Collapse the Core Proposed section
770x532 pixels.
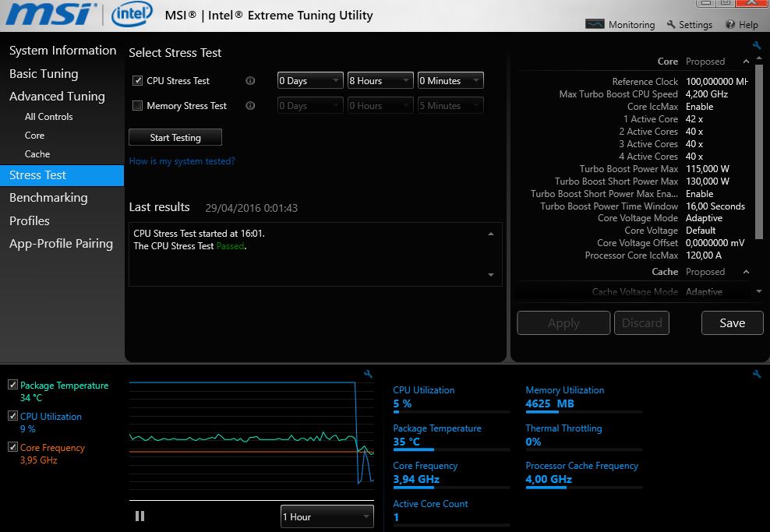point(746,62)
